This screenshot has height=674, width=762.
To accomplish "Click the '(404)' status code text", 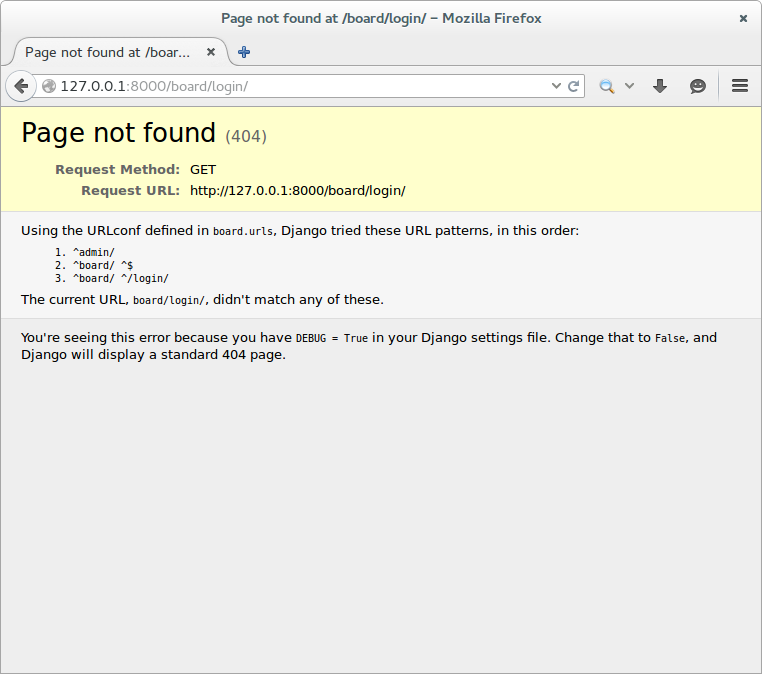I will tap(246, 136).
